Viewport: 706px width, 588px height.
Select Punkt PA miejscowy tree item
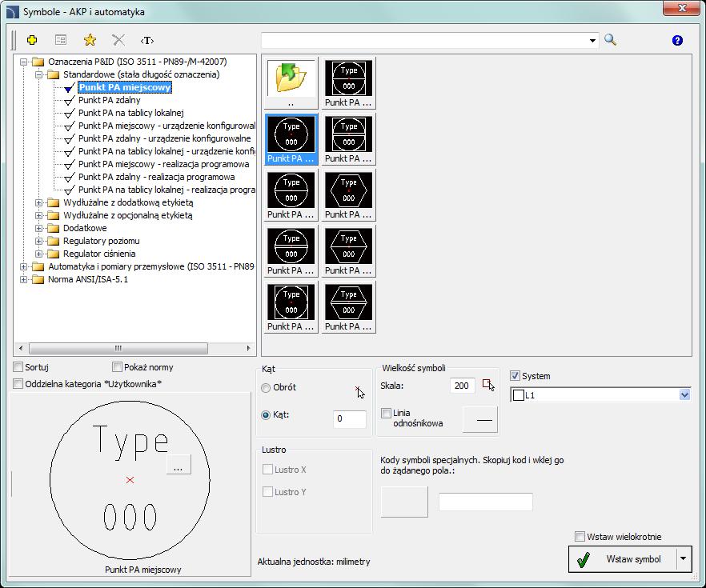pos(125,87)
